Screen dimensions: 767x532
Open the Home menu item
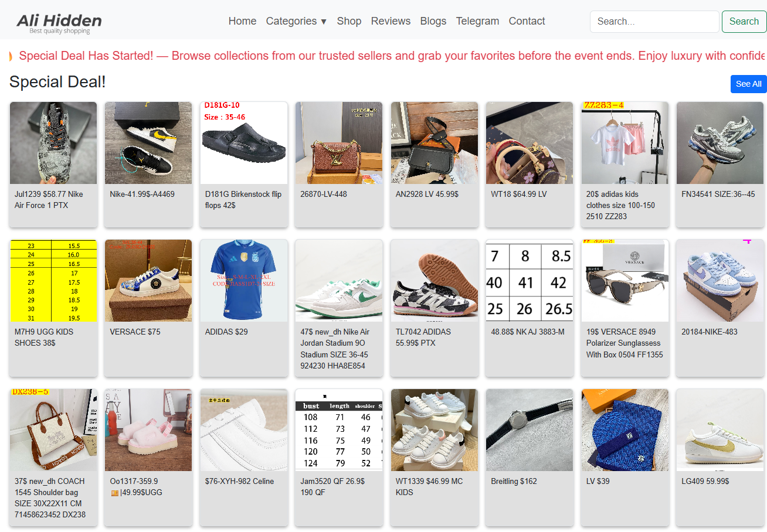click(x=242, y=21)
